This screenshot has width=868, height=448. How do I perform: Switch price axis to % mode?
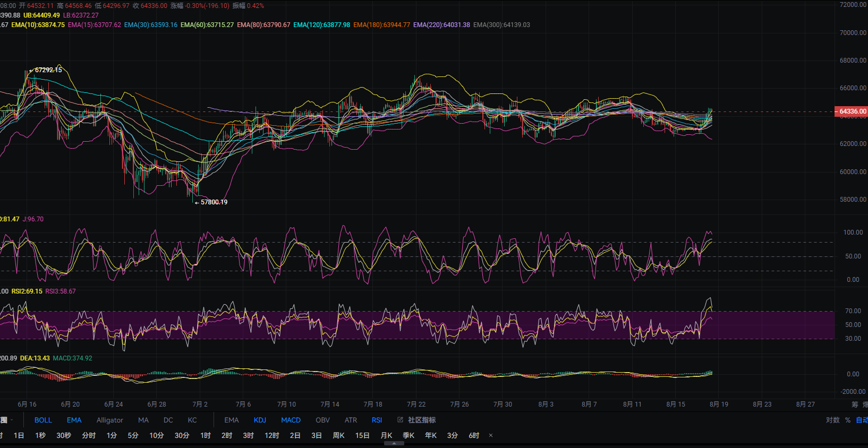(x=848, y=420)
